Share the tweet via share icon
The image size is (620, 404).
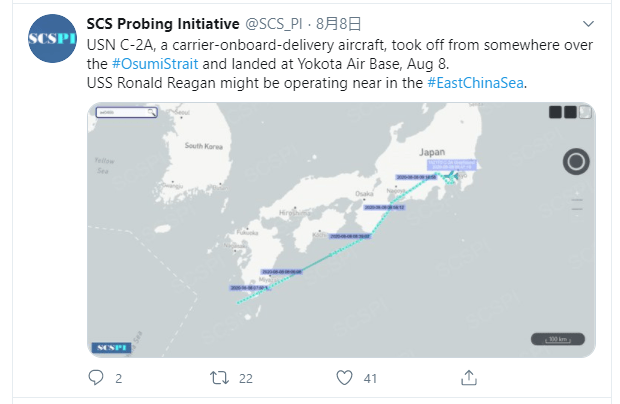468,378
